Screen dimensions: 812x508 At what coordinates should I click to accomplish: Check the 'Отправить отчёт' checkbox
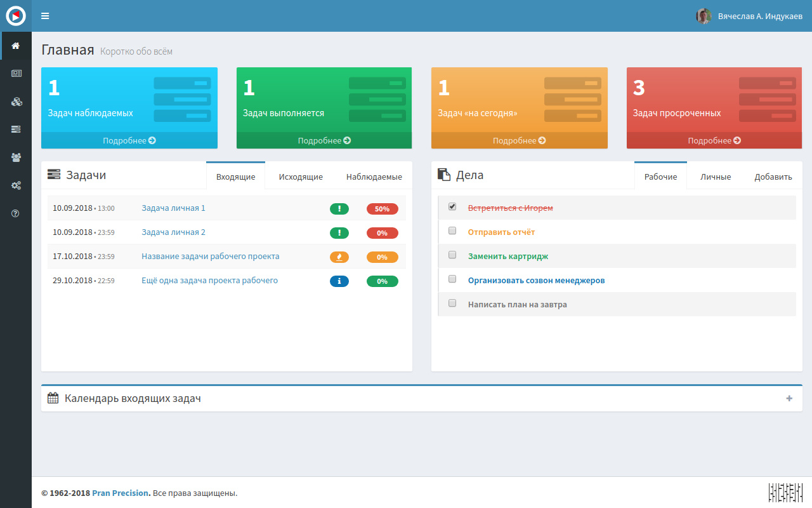click(x=452, y=231)
